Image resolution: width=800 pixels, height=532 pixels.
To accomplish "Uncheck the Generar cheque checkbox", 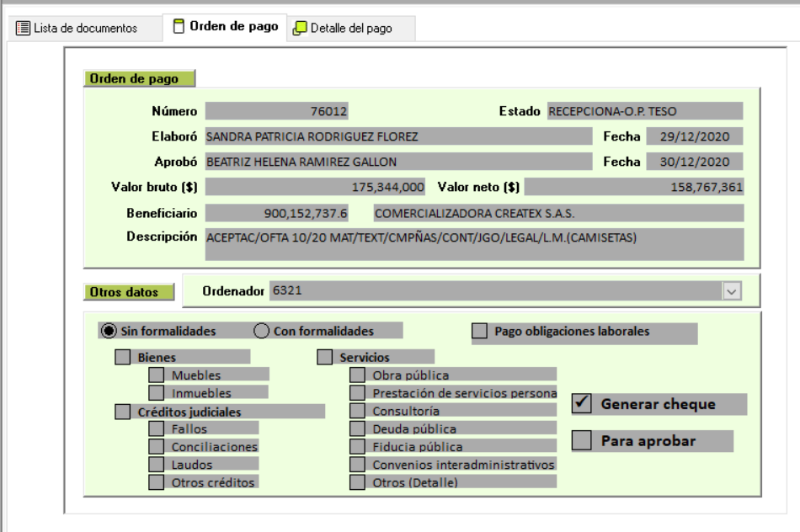I will (580, 404).
